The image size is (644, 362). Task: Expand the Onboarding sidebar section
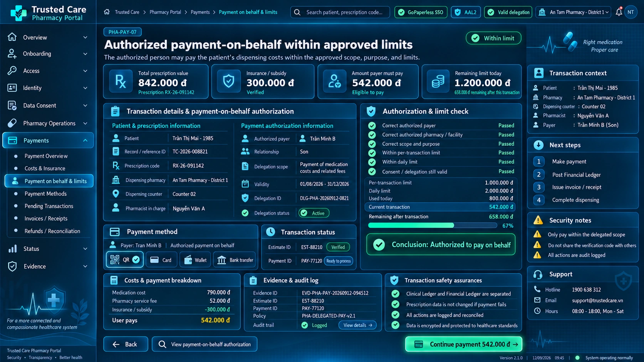coord(48,54)
